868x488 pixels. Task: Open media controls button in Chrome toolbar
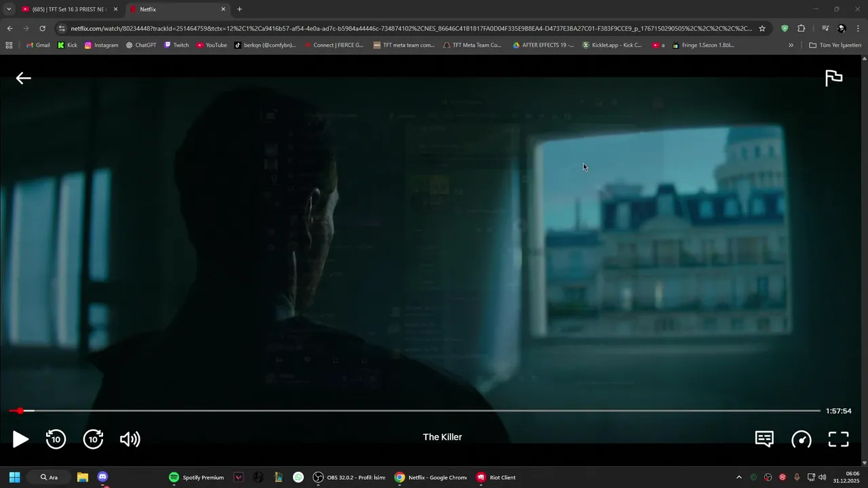825,28
